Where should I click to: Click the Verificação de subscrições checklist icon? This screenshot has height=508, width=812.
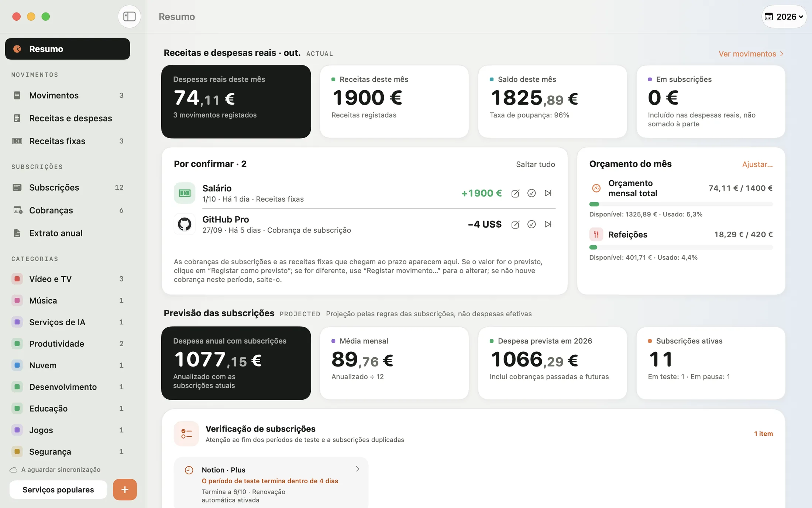pyautogui.click(x=186, y=434)
